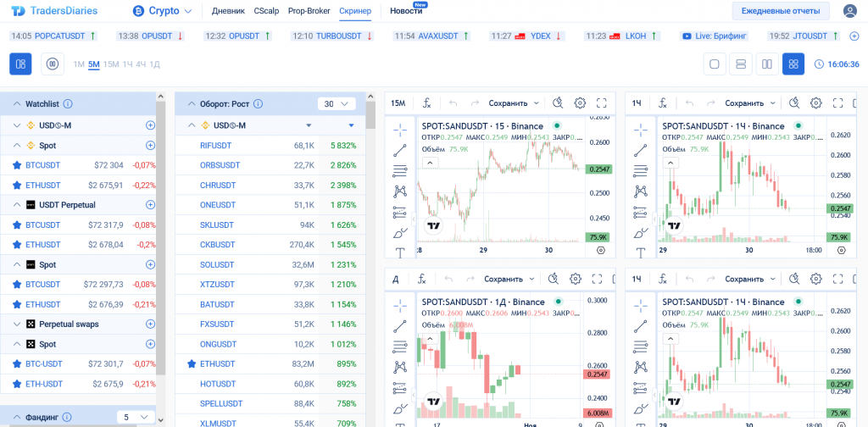
Task: Select the trend line tool in the 15M chart
Action: click(400, 151)
